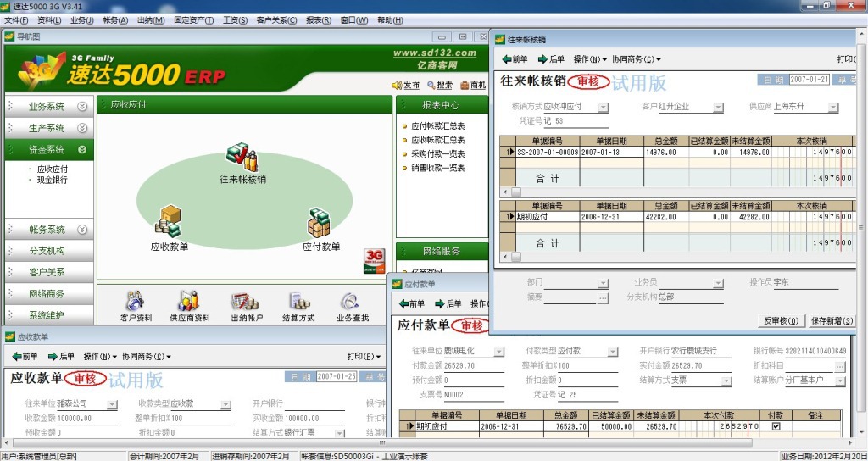The width and height of the screenshot is (868, 461).
Task: Open 打印(P) dropdown in 应收款单 window
Action: pos(364,357)
